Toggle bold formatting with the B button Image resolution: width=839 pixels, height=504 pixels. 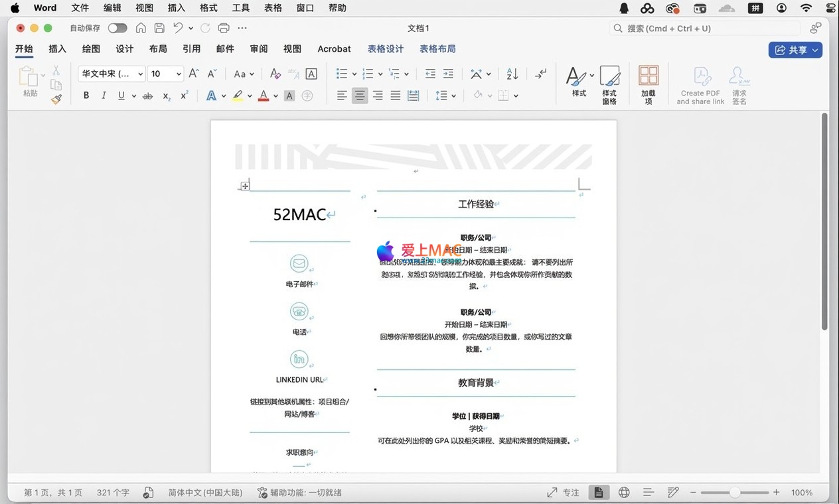pyautogui.click(x=86, y=95)
